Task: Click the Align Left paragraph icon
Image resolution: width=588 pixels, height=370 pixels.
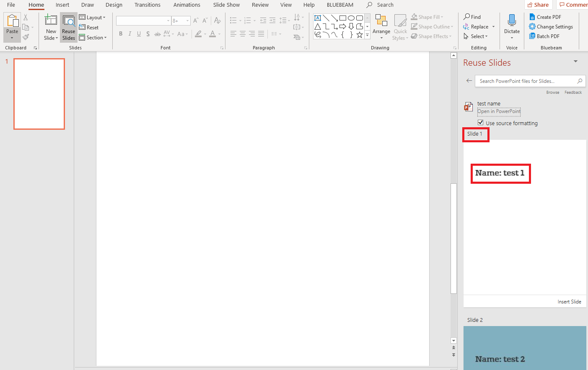Action: tap(233, 34)
